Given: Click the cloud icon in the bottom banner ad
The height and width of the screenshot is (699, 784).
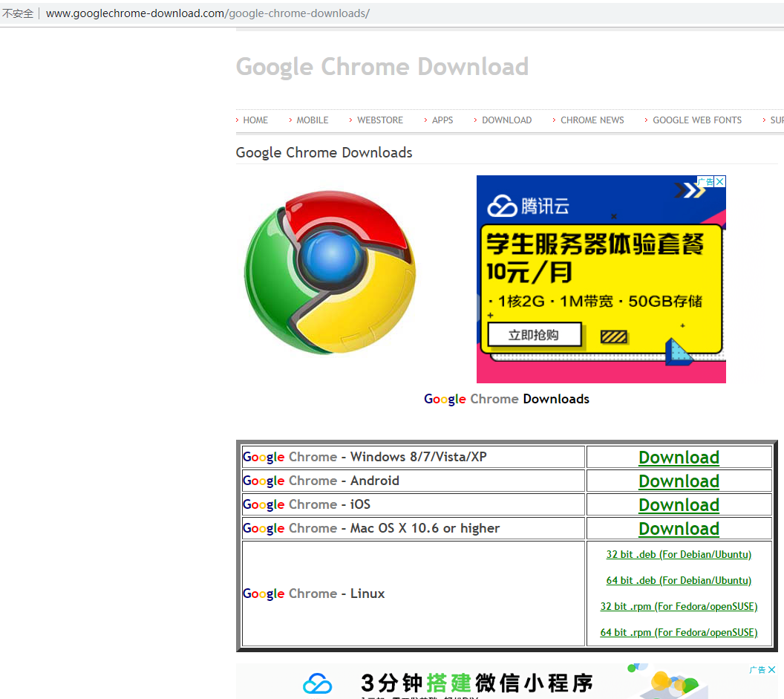Looking at the screenshot, I should (x=317, y=683).
